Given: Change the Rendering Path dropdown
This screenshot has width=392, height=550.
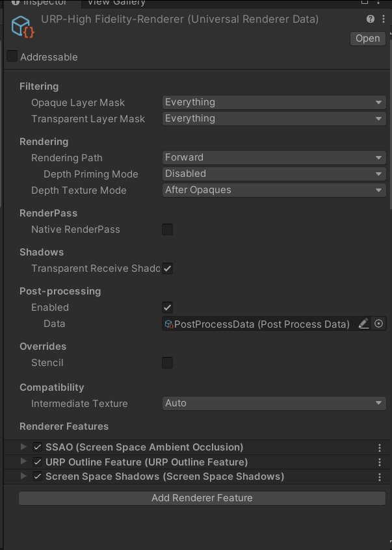Looking at the screenshot, I should [273, 157].
